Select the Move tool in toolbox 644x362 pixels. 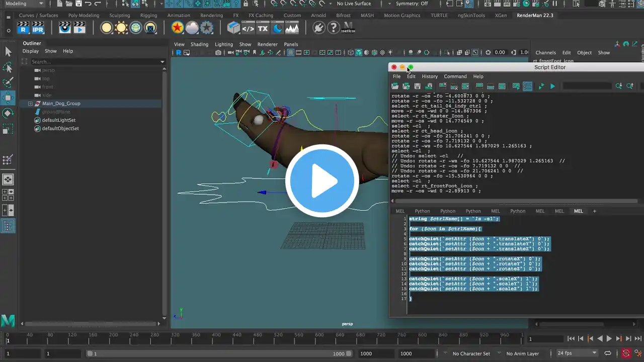(x=8, y=98)
